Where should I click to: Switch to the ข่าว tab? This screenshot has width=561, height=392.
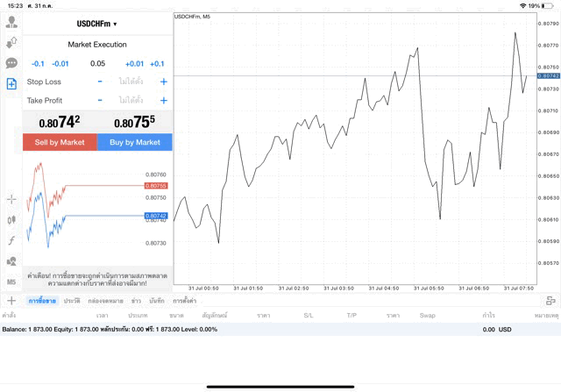[136, 301]
